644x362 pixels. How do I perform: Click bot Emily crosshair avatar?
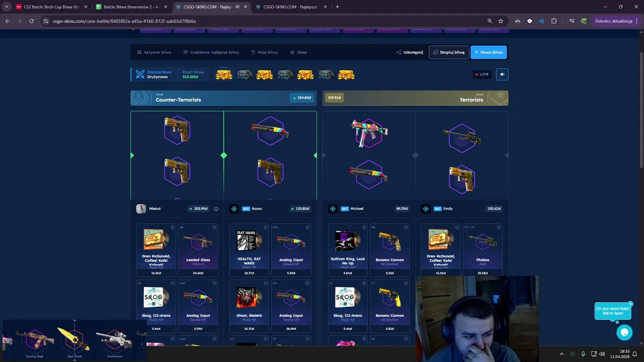point(426,209)
